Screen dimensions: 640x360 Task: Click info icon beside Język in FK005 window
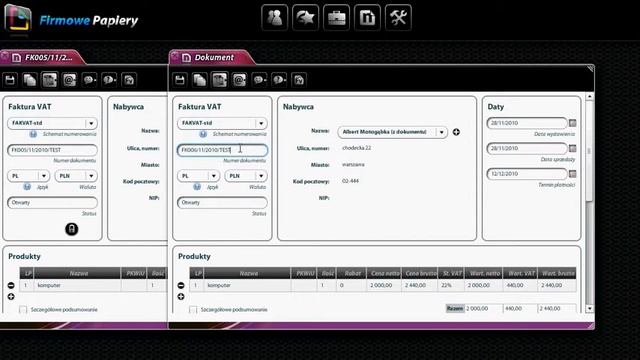[27, 187]
